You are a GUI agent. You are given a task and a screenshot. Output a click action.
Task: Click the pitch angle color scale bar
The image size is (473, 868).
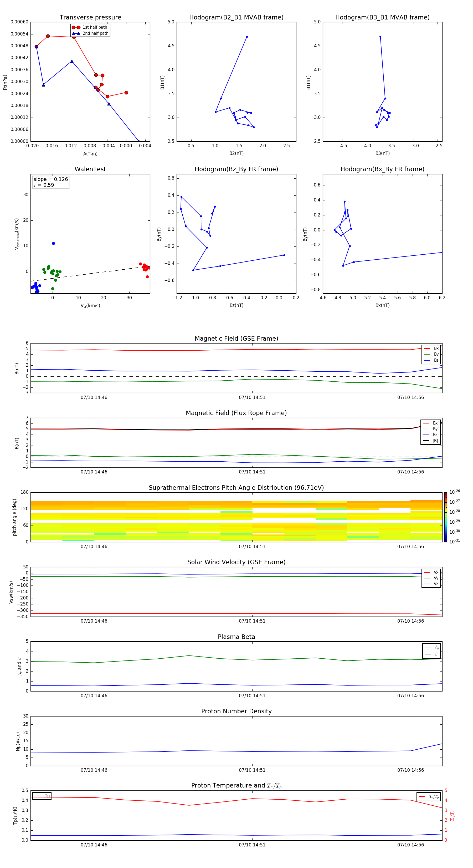point(446,517)
